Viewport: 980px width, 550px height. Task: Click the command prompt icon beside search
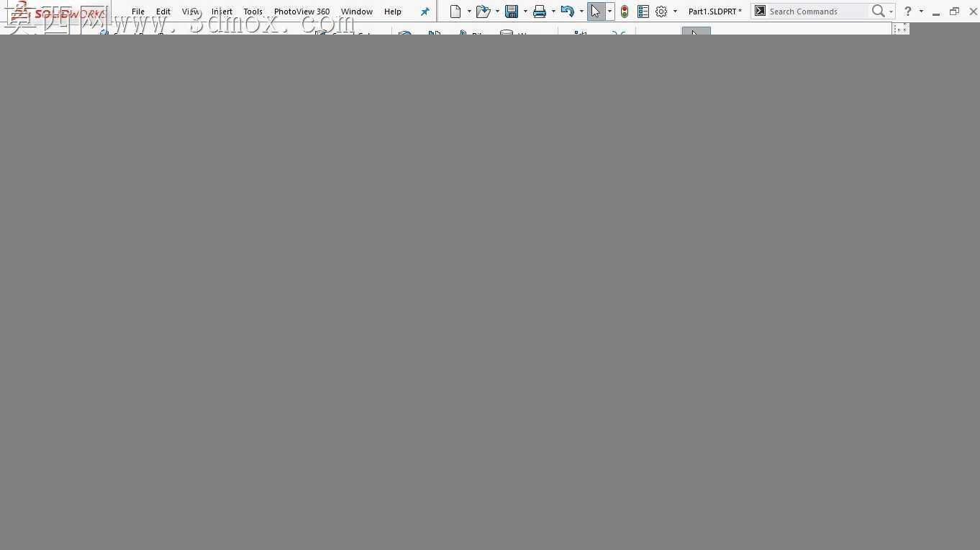pos(760,11)
